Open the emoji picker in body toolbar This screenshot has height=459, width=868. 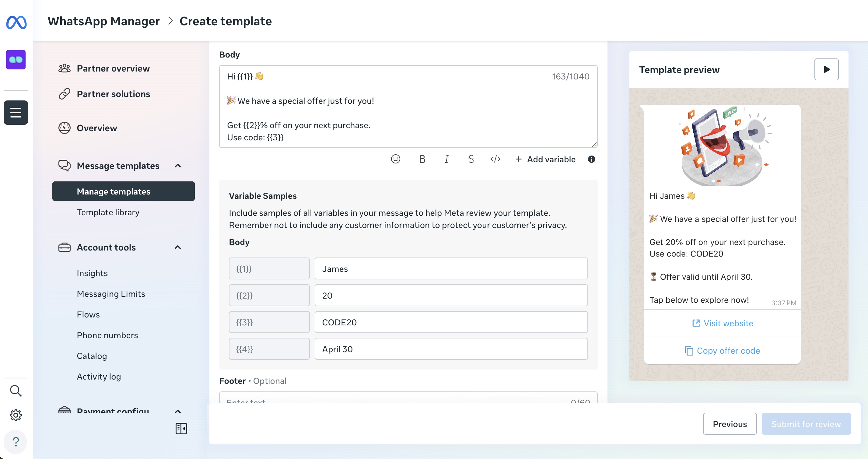pos(395,159)
